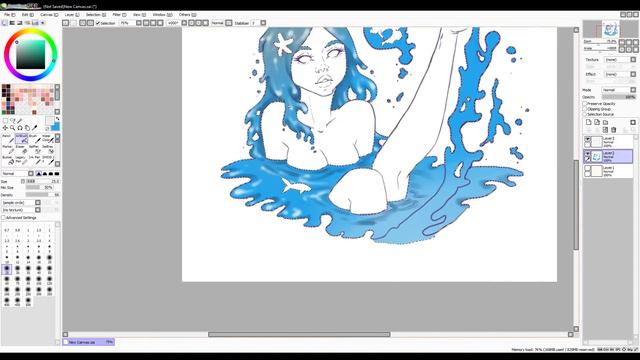
Task: Open the File menu
Action: point(9,15)
